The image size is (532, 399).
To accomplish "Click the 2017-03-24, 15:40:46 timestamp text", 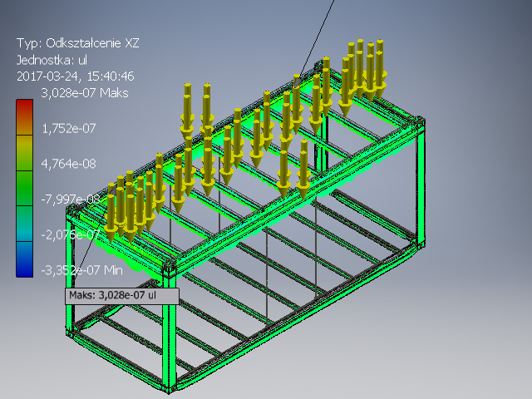I will (x=76, y=76).
